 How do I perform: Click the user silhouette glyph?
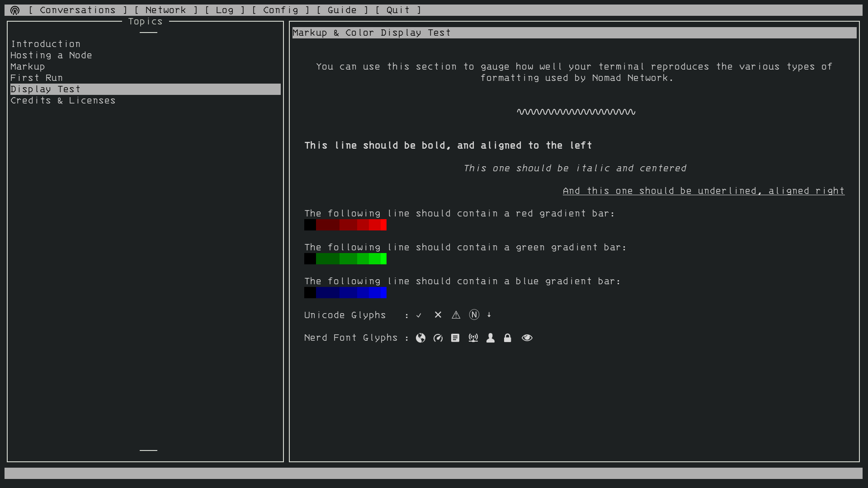tap(491, 338)
